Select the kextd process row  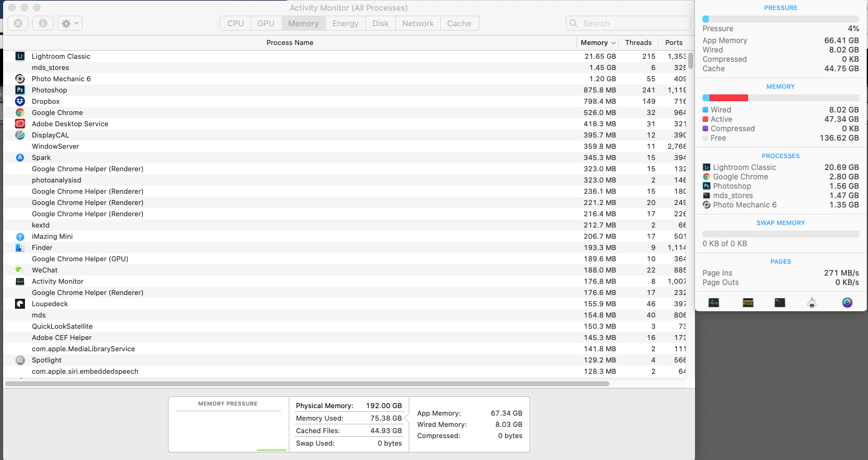(345, 225)
